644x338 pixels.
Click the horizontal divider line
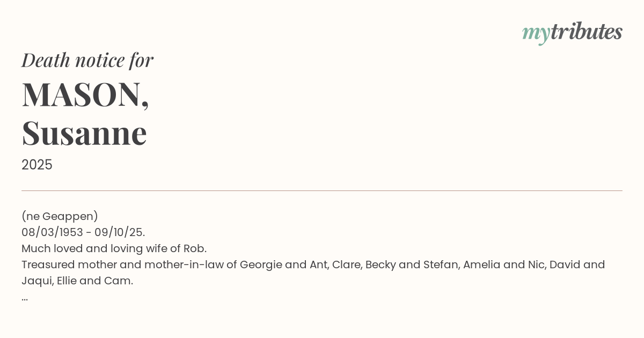[322, 190]
